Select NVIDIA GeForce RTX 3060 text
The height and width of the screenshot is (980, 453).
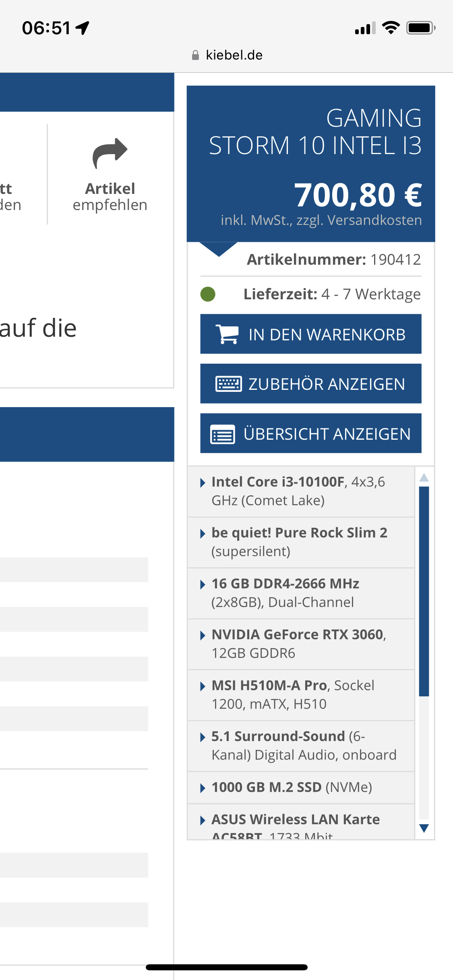pos(297,634)
